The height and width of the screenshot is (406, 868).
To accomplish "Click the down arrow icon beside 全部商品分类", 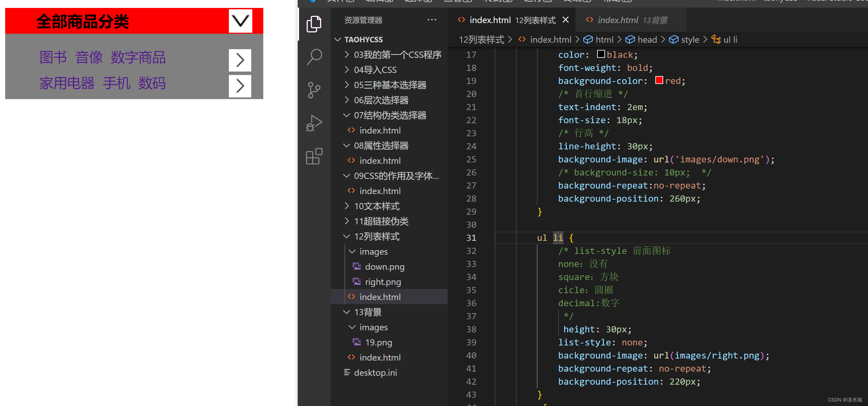I will click(x=240, y=21).
